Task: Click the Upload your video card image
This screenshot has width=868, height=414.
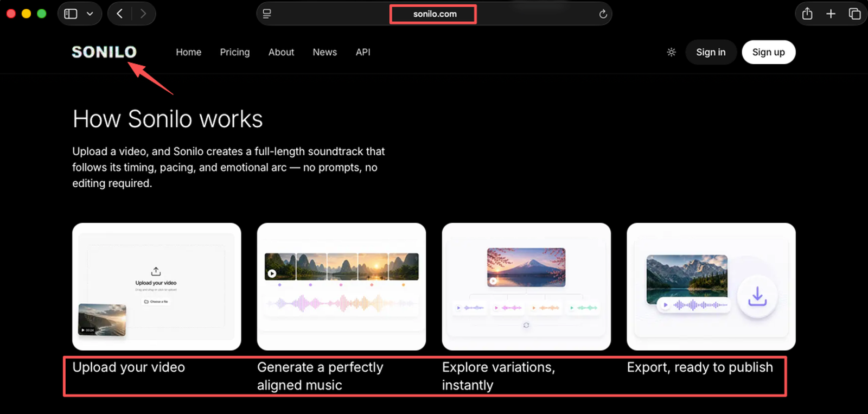Action: pyautogui.click(x=157, y=286)
